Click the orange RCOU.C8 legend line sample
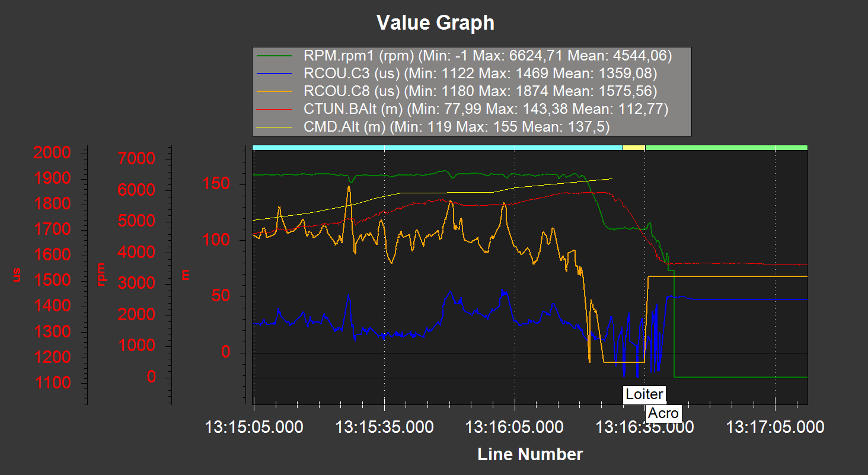Viewport: 868px width, 475px height. pos(275,91)
